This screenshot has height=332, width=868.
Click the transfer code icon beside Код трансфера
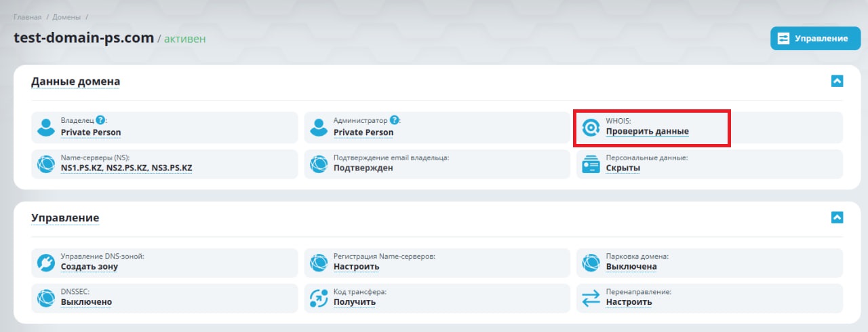[319, 297]
